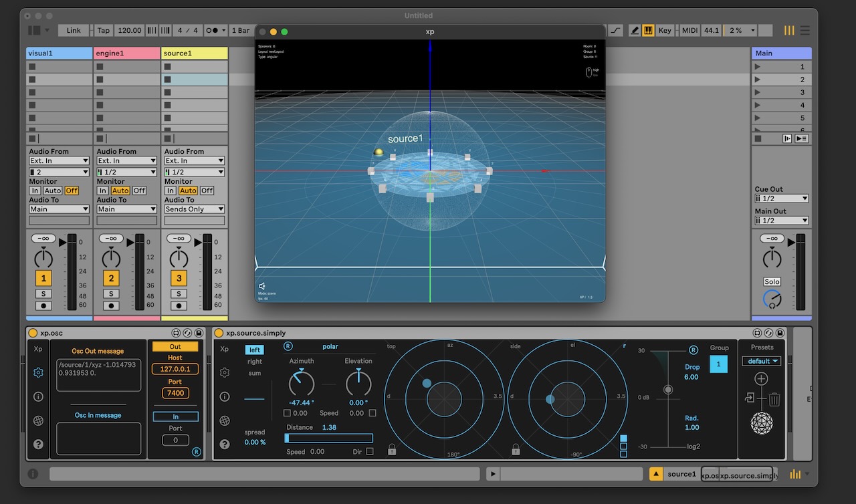Toggle xp.source.simply device activator
This screenshot has width=856, height=504.
(219, 333)
